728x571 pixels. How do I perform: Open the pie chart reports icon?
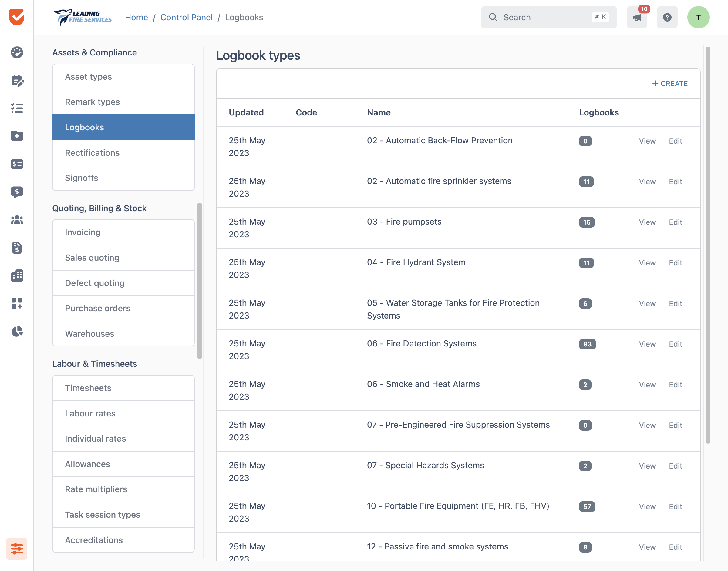click(17, 331)
